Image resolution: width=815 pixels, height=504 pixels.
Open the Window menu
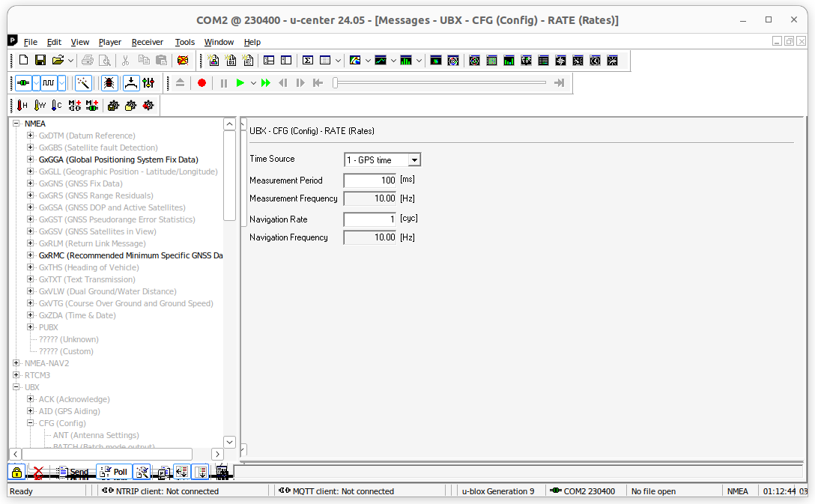(219, 42)
